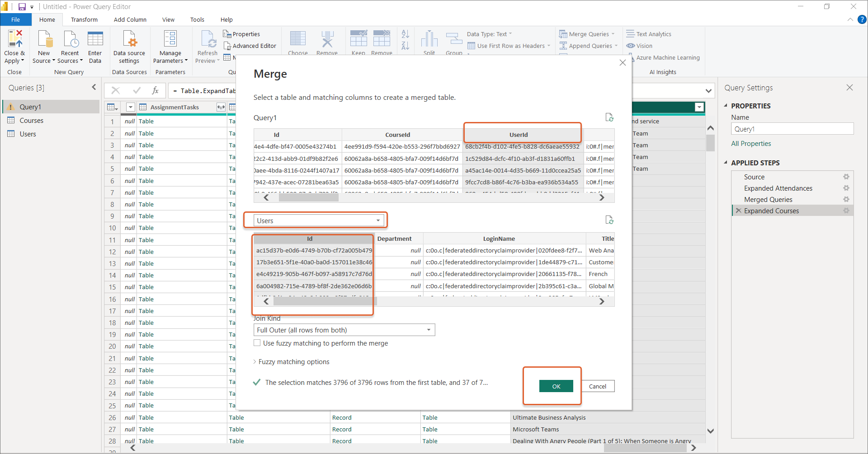Screen dimensions: 868x454
Task: Click the Close & Apply icon
Action: point(15,40)
